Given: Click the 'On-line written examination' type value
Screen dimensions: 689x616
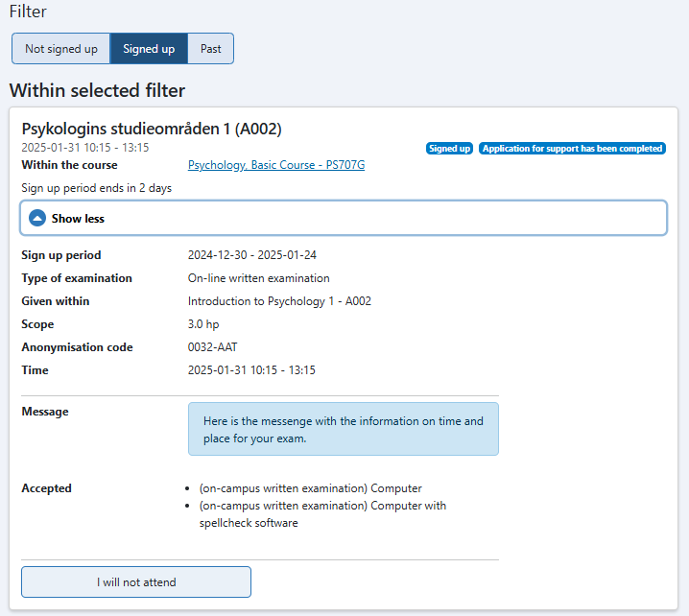Looking at the screenshot, I should pos(258,278).
